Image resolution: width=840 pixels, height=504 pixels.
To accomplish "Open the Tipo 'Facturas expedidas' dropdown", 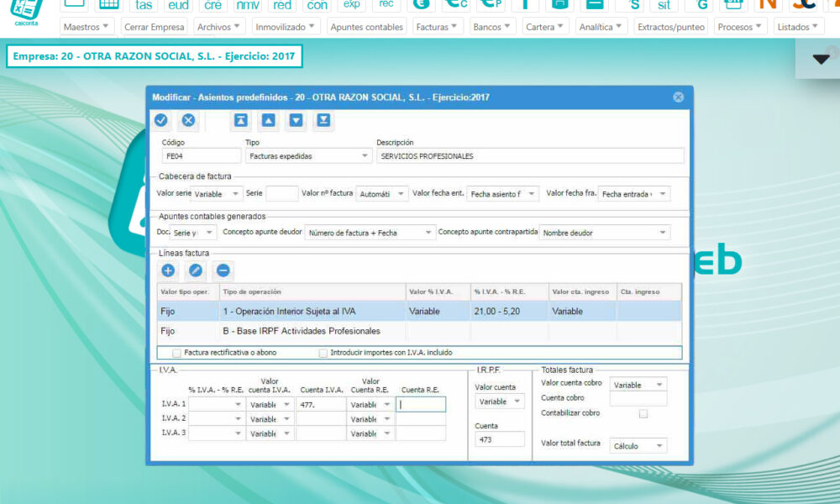I will click(308, 156).
